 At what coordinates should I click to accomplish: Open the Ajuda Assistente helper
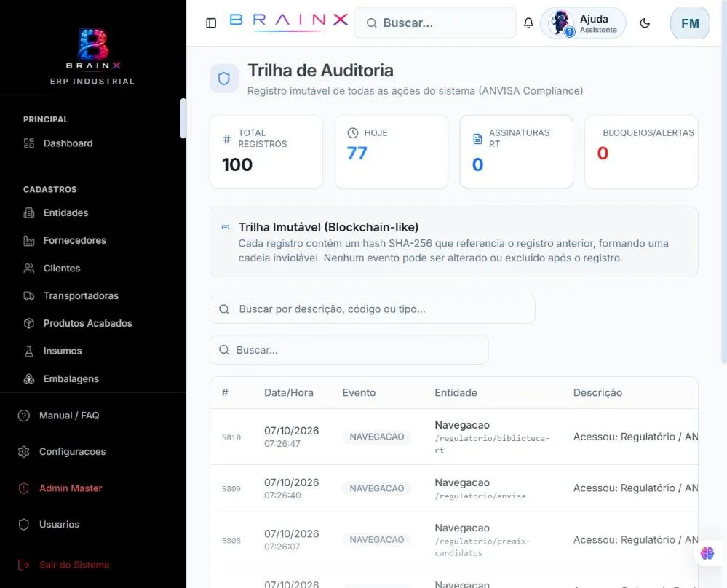[x=583, y=23]
